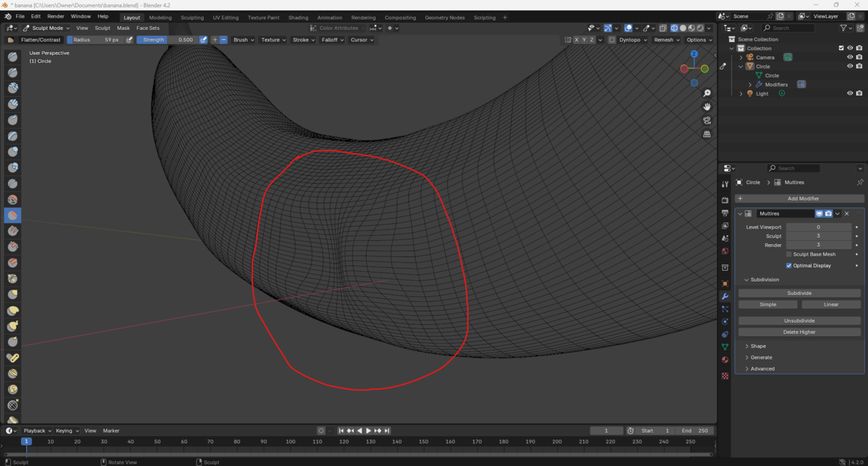Open the Sculpt Mode dropdown

(x=46, y=28)
